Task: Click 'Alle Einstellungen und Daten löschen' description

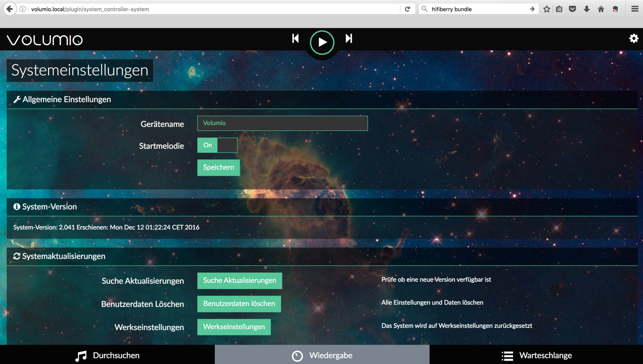Action: 432,303
